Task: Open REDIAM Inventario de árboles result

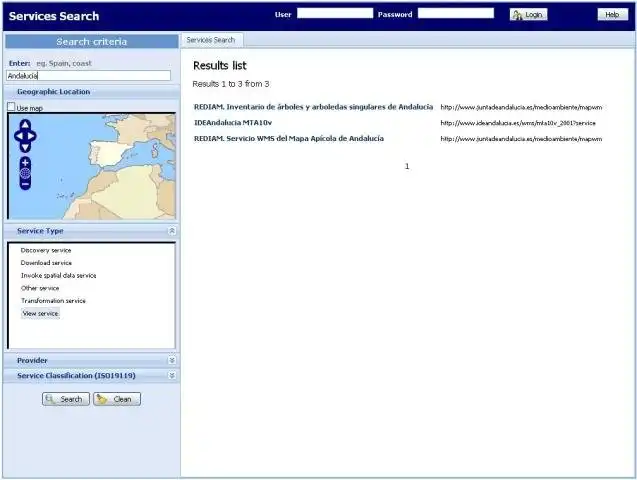Action: tap(313, 107)
